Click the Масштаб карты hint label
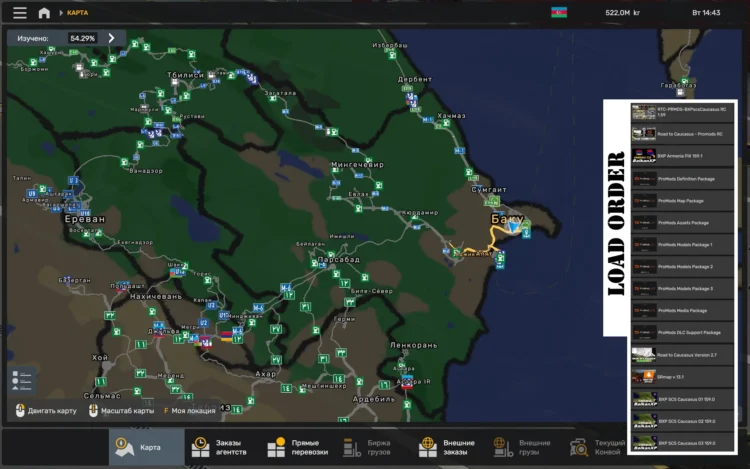750x469 pixels. click(x=127, y=410)
